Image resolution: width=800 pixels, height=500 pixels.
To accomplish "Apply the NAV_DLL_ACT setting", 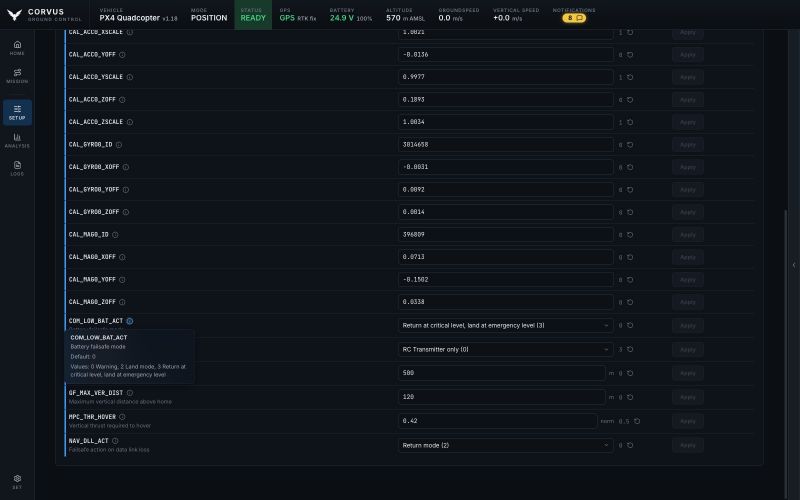I will pyautogui.click(x=688, y=445).
